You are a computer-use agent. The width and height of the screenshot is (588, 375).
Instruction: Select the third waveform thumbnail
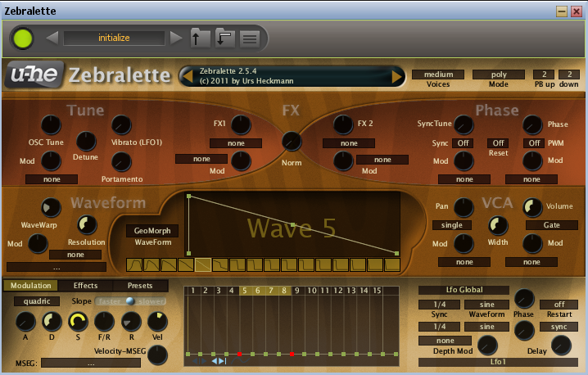click(169, 264)
